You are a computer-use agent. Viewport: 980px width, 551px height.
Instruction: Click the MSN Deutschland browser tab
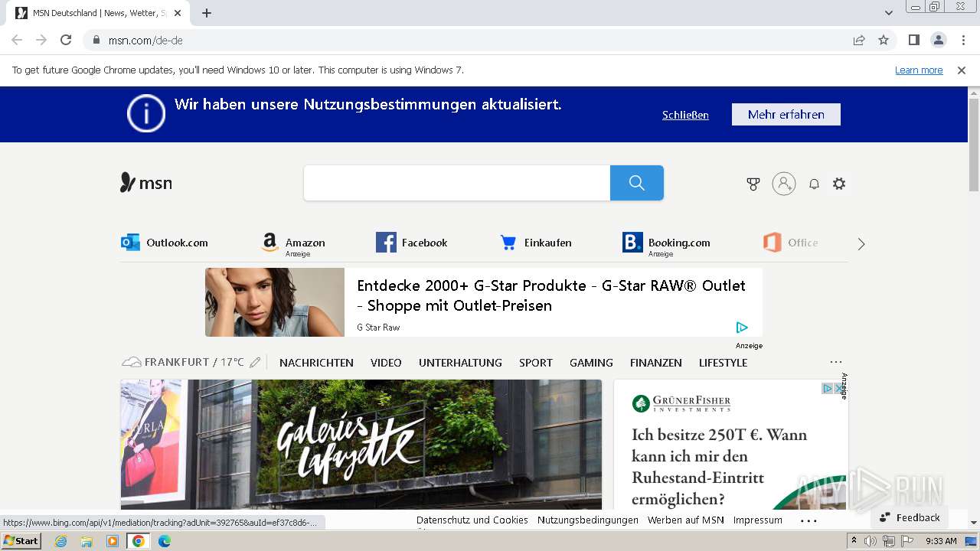click(x=100, y=13)
